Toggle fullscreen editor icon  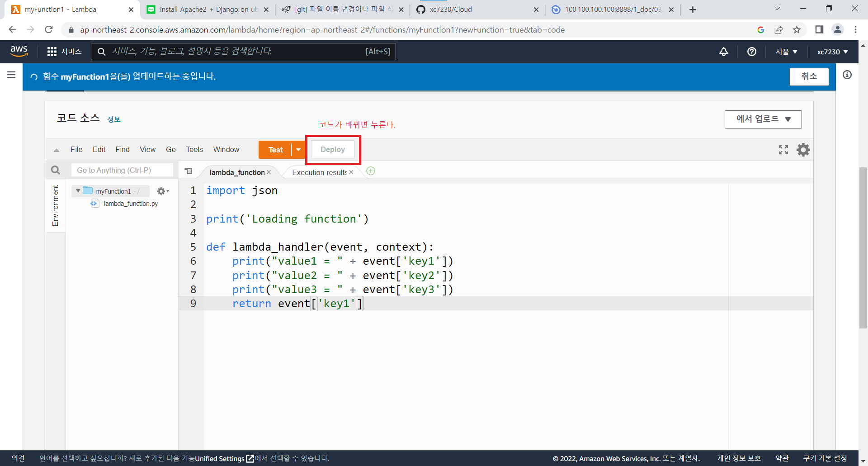pyautogui.click(x=783, y=150)
